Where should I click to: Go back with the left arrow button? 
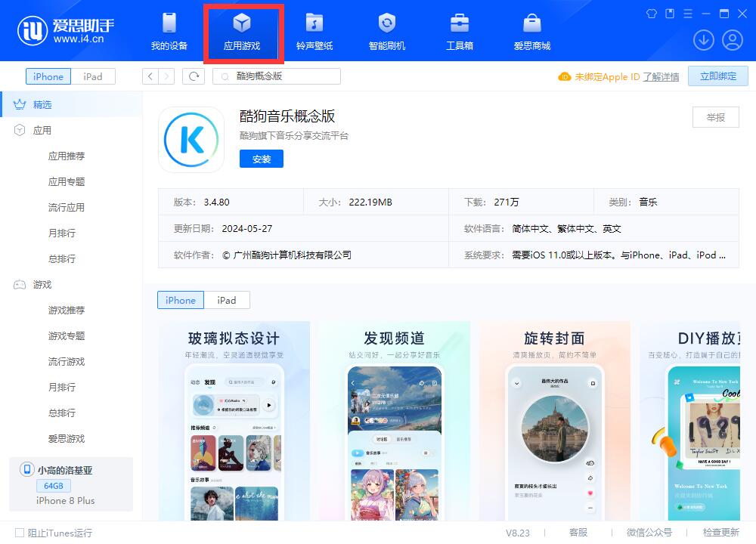150,76
